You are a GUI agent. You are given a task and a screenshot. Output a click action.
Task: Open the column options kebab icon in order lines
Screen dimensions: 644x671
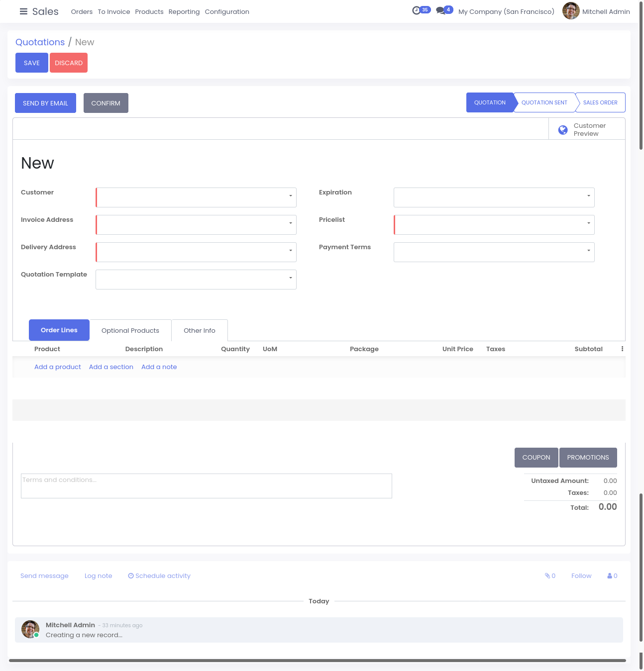click(x=622, y=349)
